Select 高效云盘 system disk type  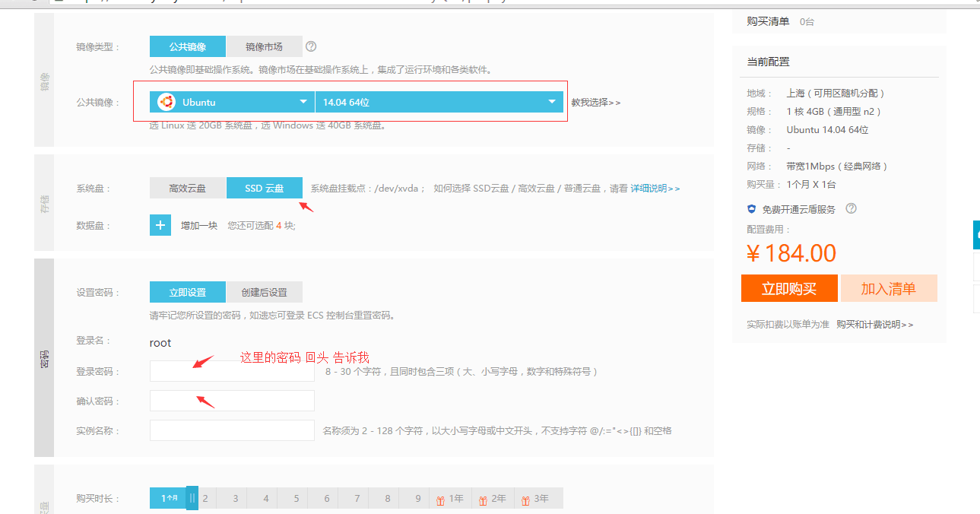[187, 189]
